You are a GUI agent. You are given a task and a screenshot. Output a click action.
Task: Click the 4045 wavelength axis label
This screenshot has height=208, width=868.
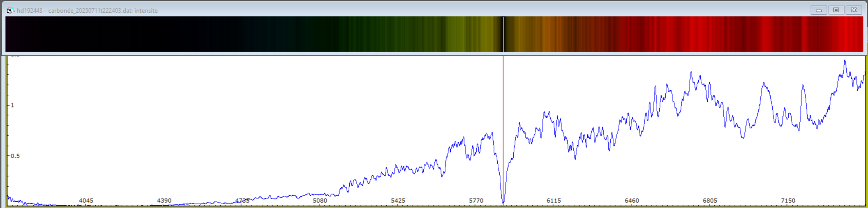coord(86,201)
